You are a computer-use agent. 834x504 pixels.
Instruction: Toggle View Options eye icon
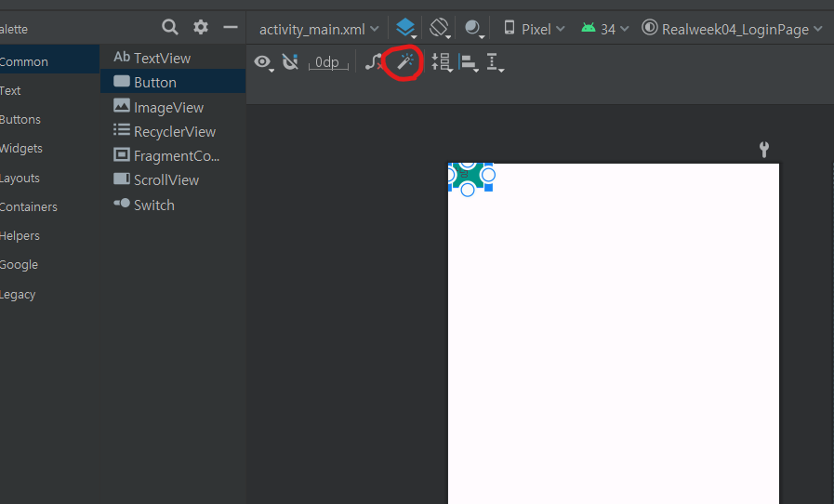click(263, 63)
